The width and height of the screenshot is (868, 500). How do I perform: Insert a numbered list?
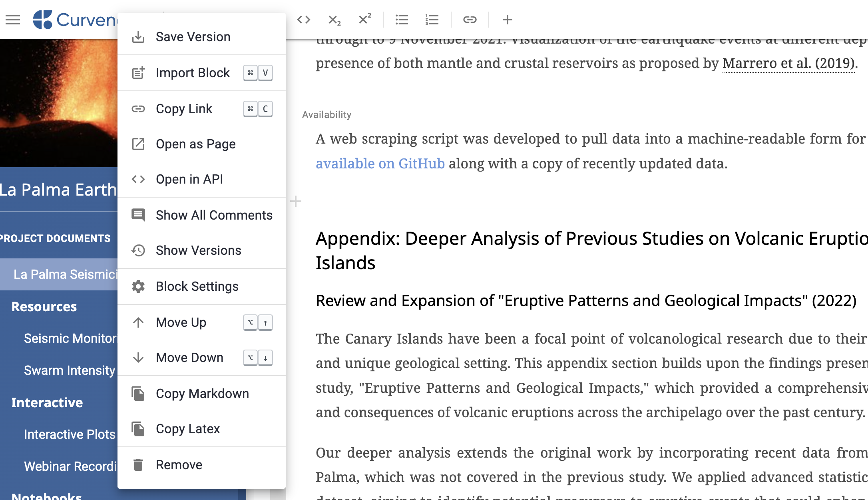(x=432, y=20)
